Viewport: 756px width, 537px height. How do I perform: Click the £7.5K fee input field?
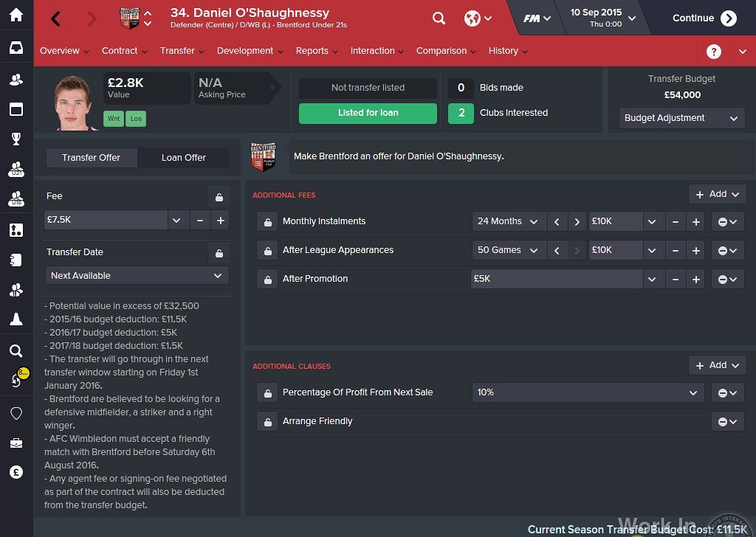point(106,220)
